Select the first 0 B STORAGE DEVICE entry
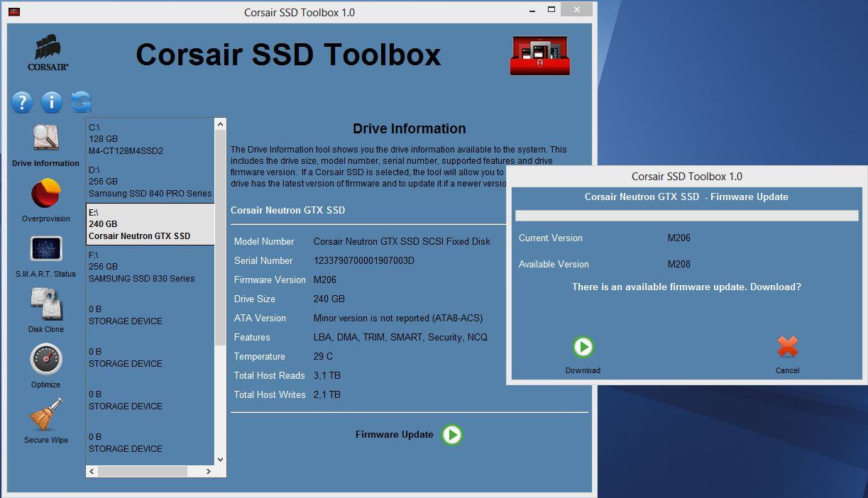868x498 pixels. [150, 315]
